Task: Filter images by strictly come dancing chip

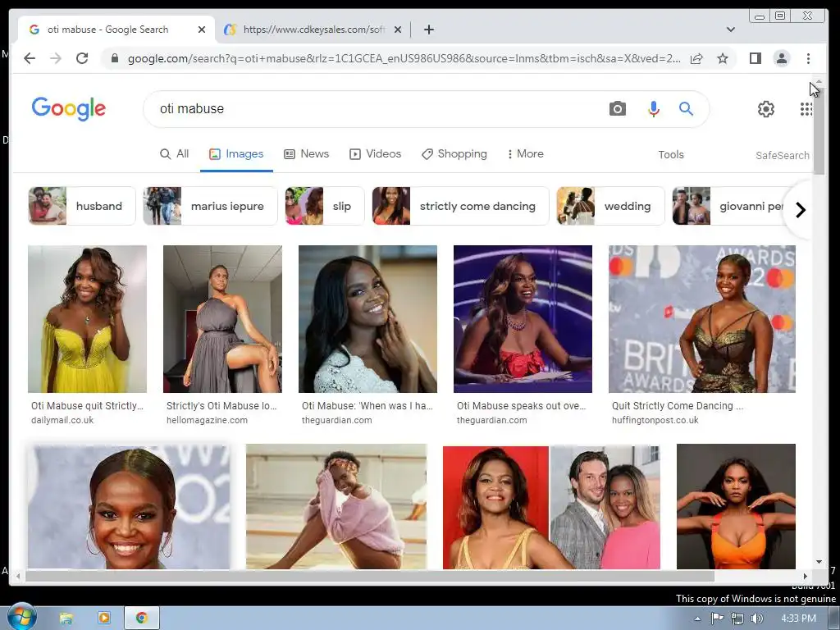Action: click(x=460, y=206)
